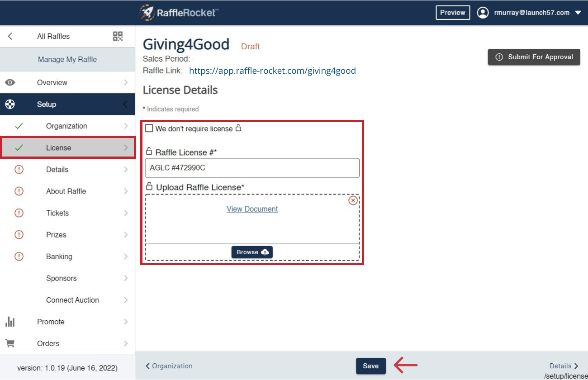
Task: Click the Setup lifebuoy icon
Action: click(10, 104)
